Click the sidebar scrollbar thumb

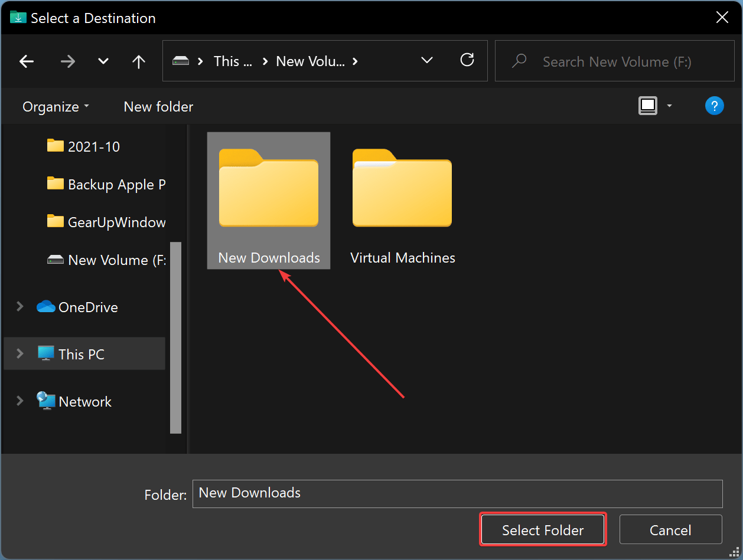176,330
